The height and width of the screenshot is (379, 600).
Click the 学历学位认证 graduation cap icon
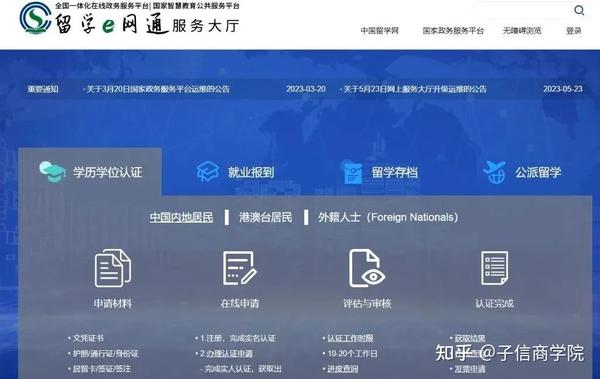[x=52, y=172]
